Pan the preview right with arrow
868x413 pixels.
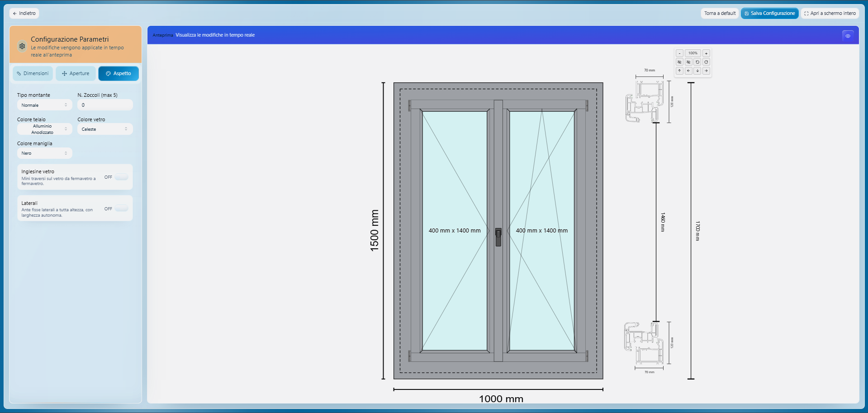[706, 71]
